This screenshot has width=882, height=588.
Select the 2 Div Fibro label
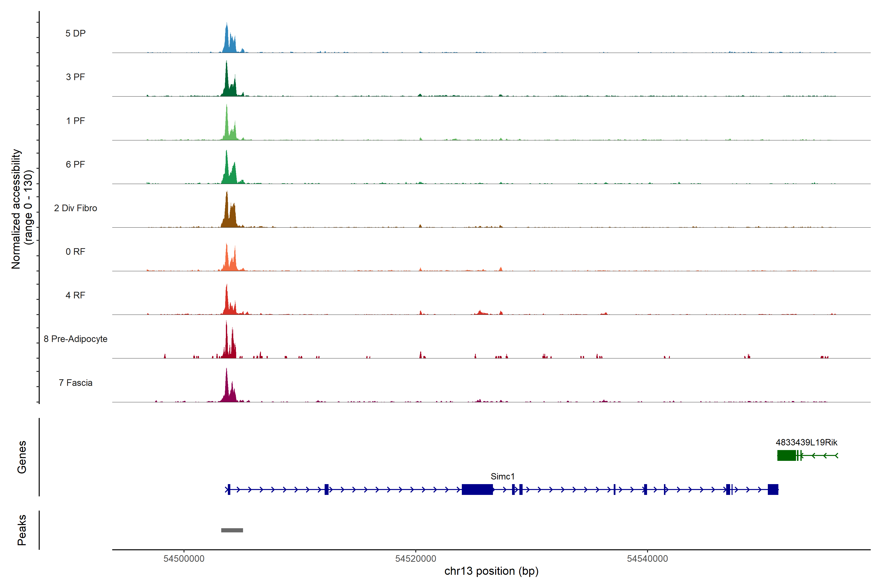pyautogui.click(x=75, y=208)
